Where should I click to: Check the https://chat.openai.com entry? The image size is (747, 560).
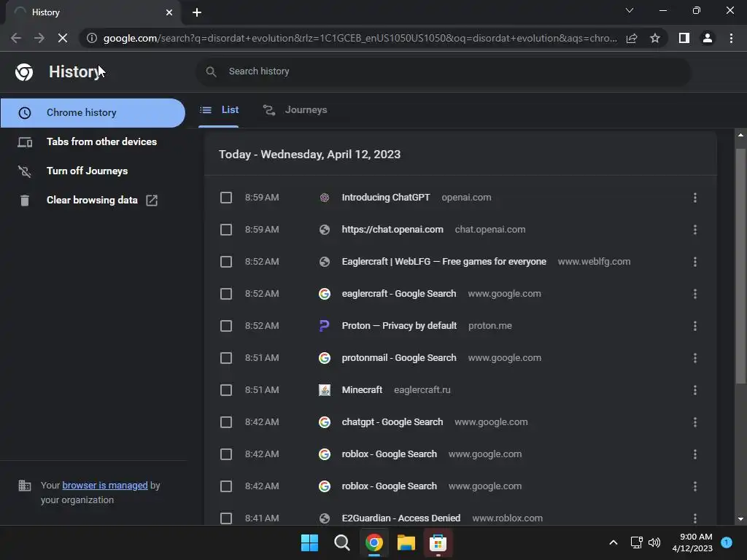pos(226,230)
